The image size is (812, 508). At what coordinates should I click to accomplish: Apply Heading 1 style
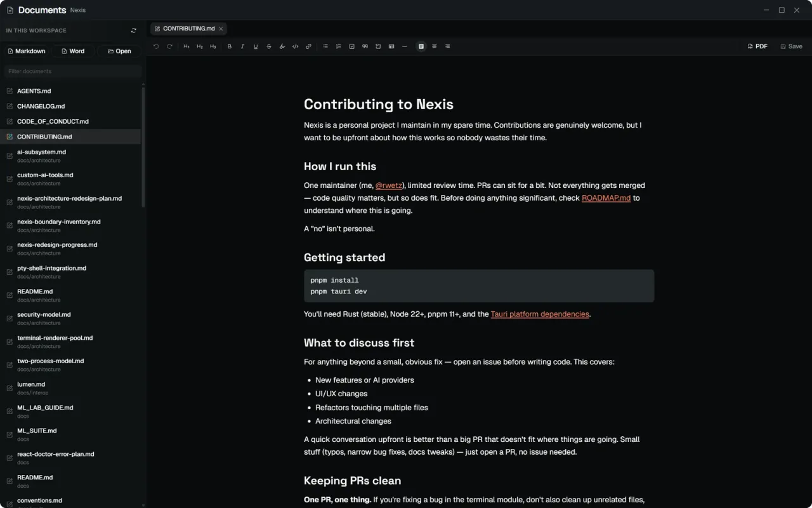187,46
